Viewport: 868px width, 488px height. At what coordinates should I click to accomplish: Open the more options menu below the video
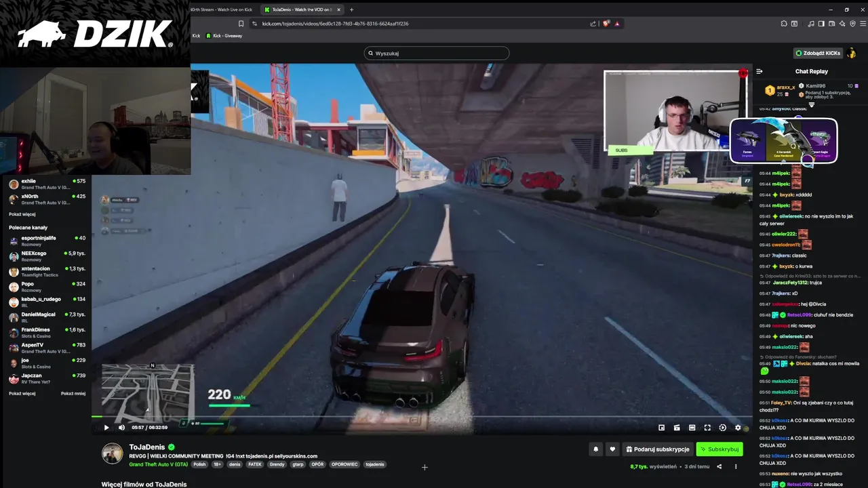coord(736,466)
